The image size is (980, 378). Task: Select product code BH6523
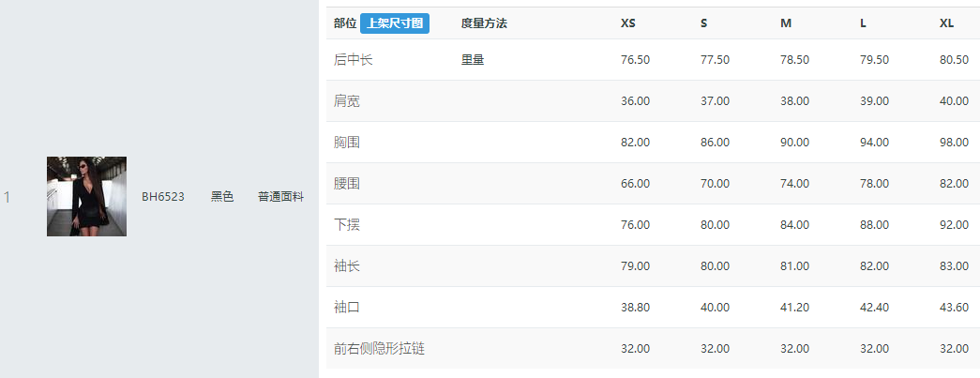(163, 197)
